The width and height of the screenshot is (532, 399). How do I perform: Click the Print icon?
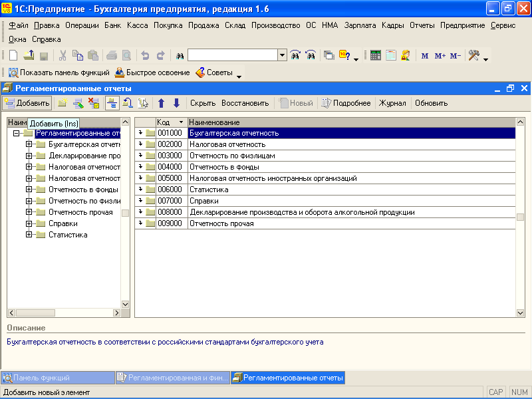(x=112, y=55)
